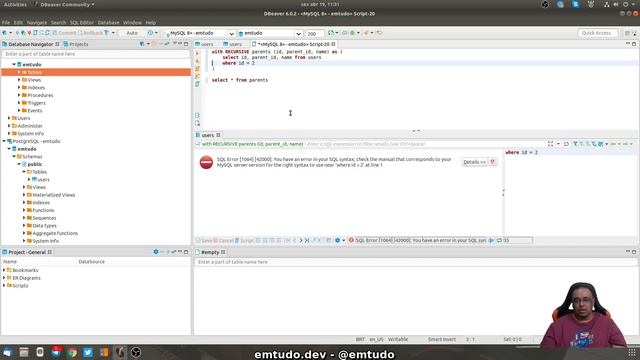This screenshot has height=360, width=640.
Task: Expand ER Diagrams in Project panel
Action: (x=4, y=278)
